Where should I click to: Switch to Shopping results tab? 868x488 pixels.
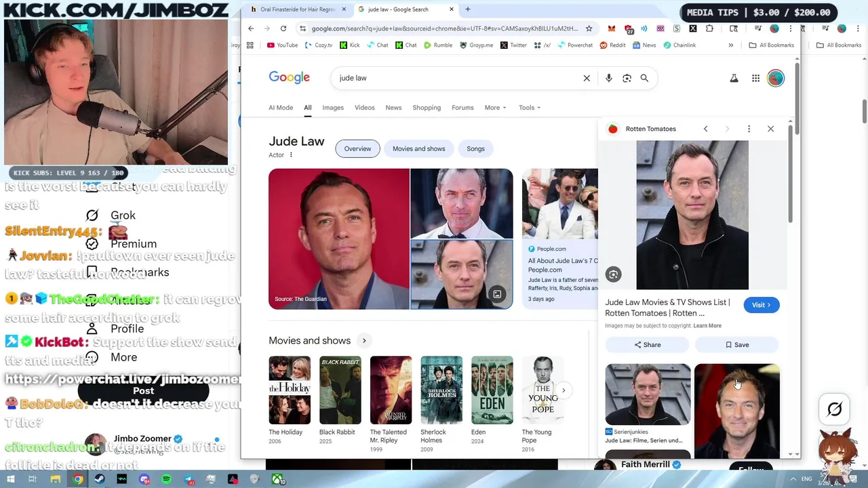427,108
